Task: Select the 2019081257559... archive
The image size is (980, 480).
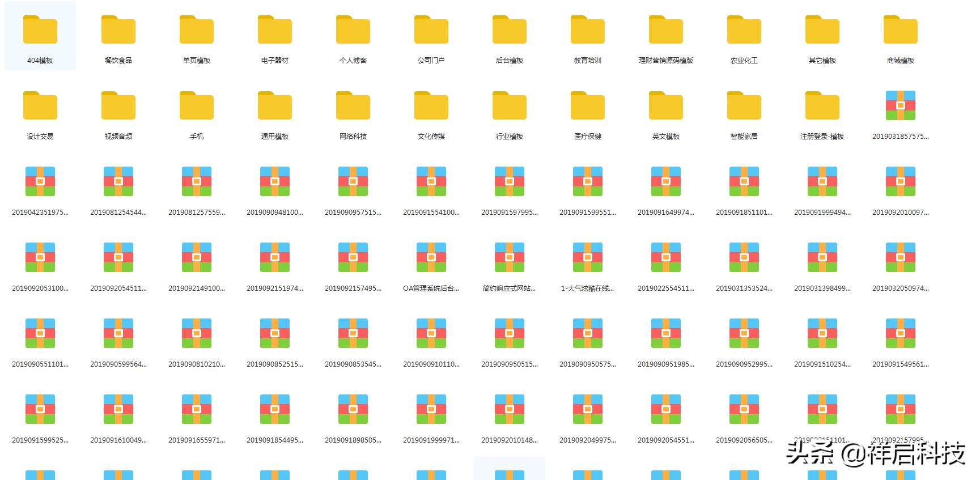Action: (197, 181)
